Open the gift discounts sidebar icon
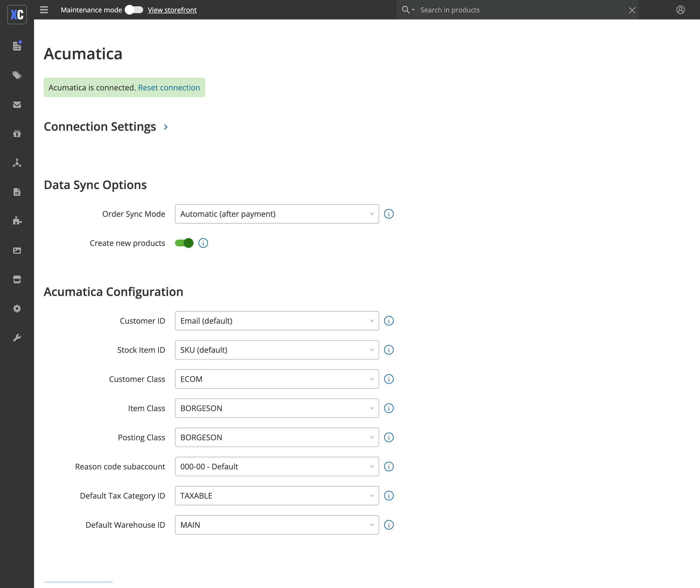 [17, 134]
